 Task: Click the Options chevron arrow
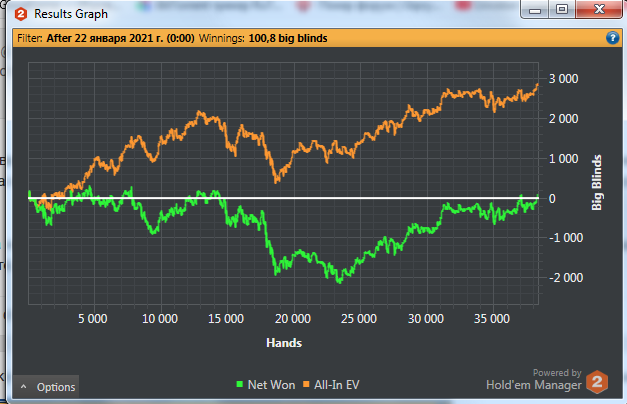point(24,387)
